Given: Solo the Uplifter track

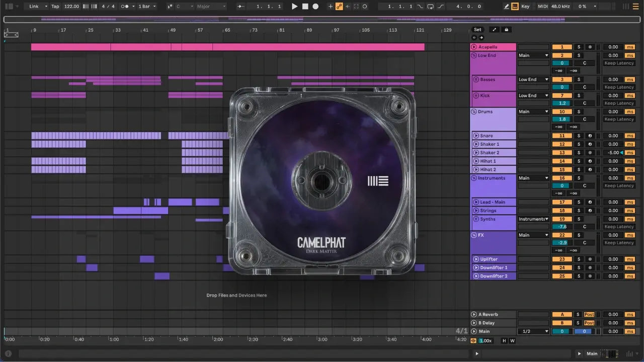Looking at the screenshot, I should (579, 259).
